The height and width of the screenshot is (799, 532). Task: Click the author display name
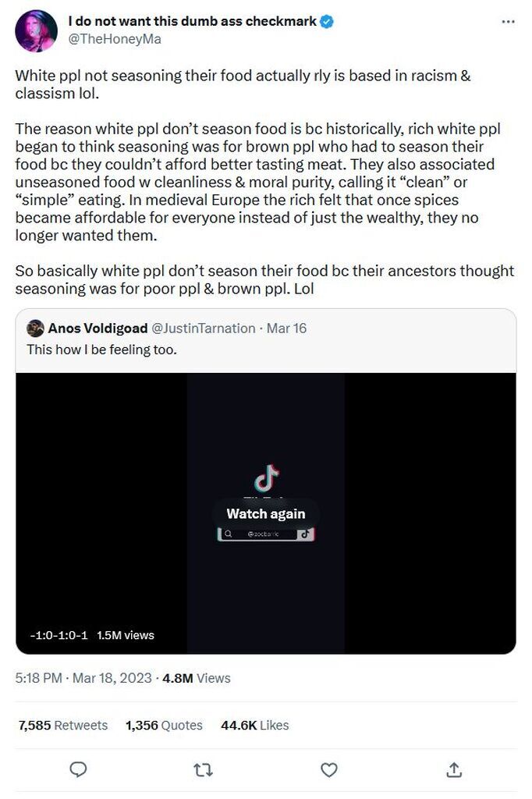pos(193,22)
